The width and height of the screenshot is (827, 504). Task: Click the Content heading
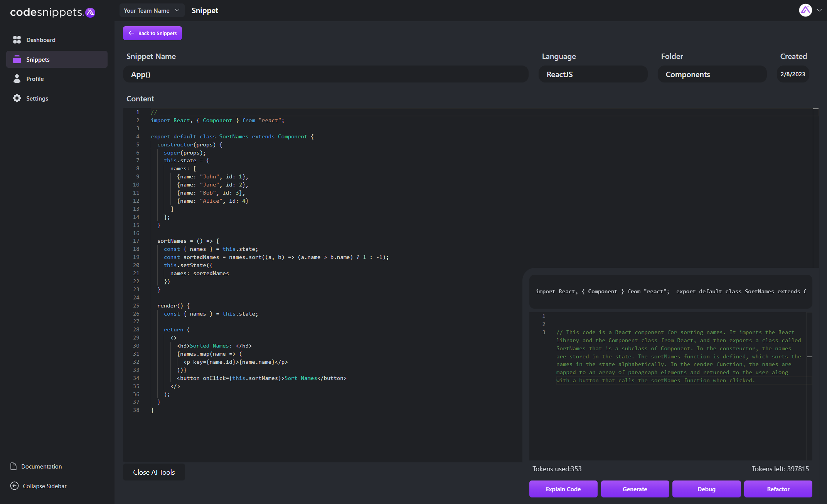pos(140,99)
